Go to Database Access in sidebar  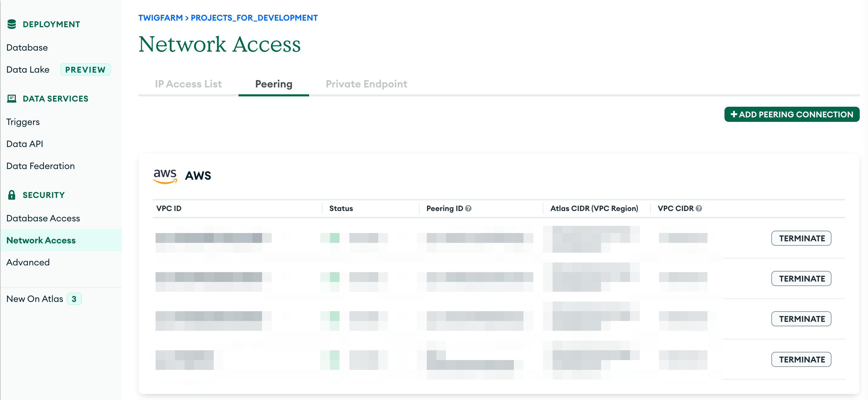coord(43,218)
